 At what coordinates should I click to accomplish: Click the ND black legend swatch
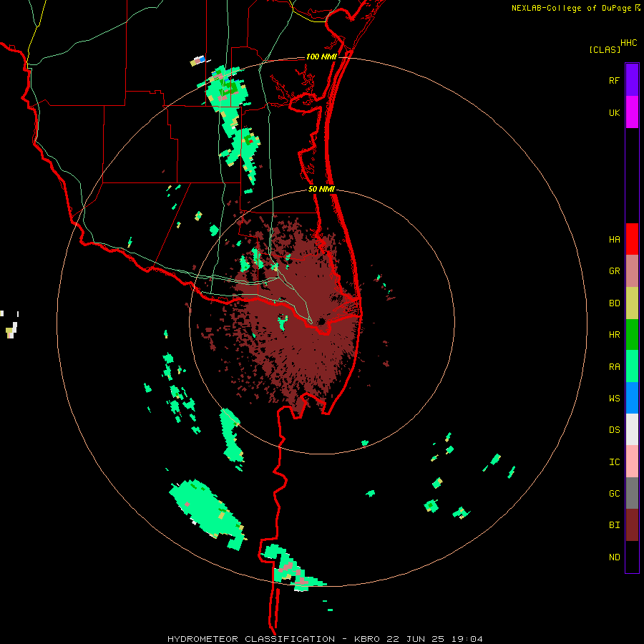[632, 557]
